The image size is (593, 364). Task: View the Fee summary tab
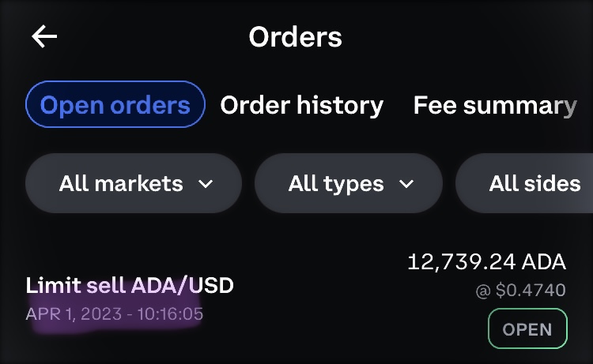coord(495,105)
